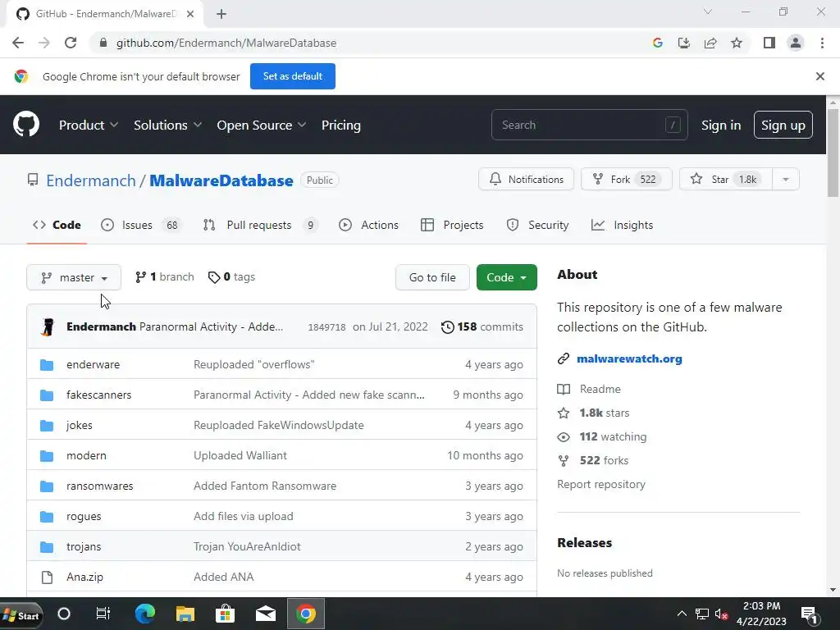Select the Code tab
The height and width of the screenshot is (630, 840).
(57, 225)
